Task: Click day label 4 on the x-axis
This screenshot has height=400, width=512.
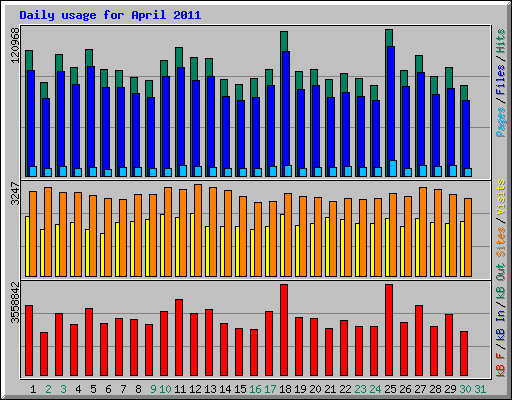Action: [78, 389]
